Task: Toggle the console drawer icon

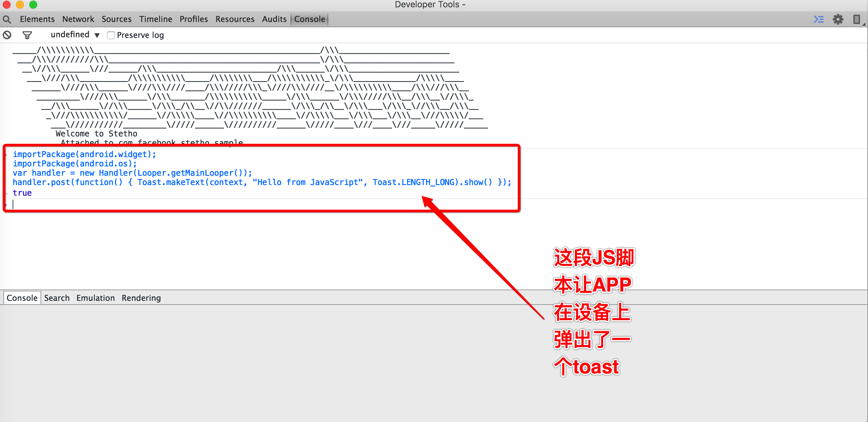Action: click(x=818, y=19)
